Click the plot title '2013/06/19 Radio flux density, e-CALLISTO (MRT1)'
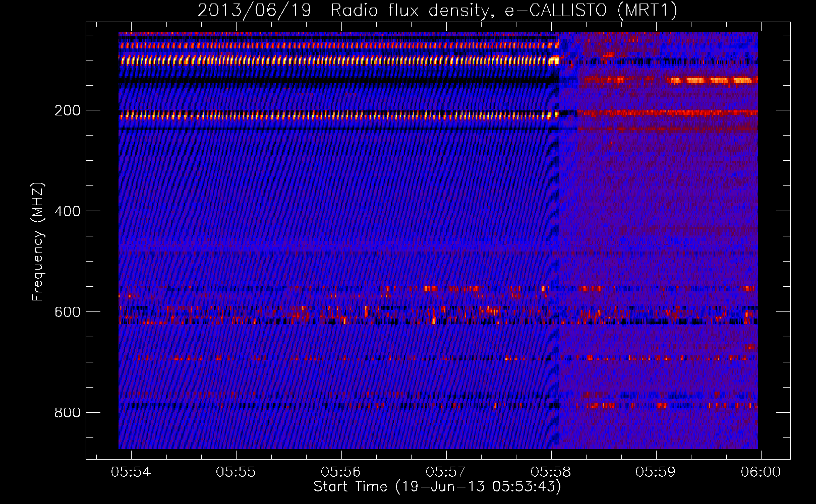The width and height of the screenshot is (816, 504). [437, 10]
